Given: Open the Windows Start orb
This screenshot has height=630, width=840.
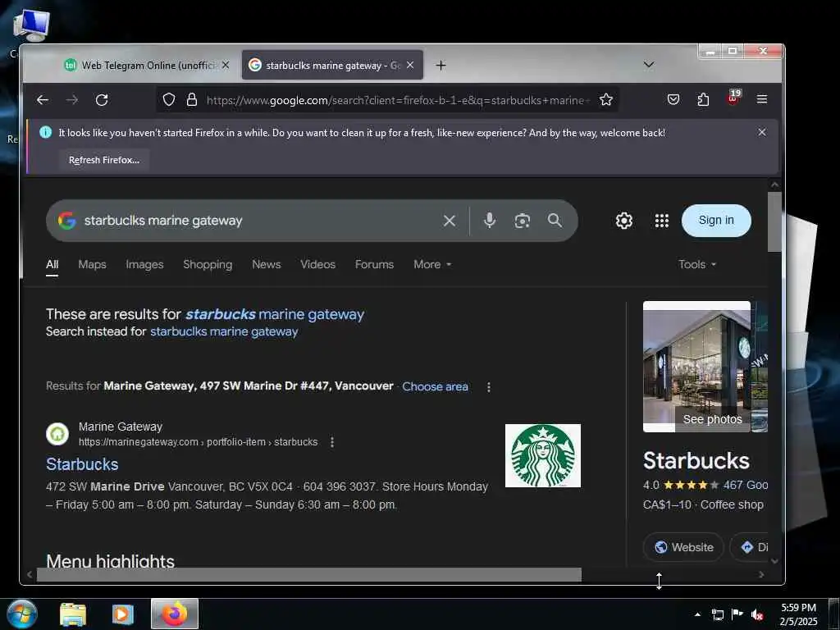Looking at the screenshot, I should point(22,614).
